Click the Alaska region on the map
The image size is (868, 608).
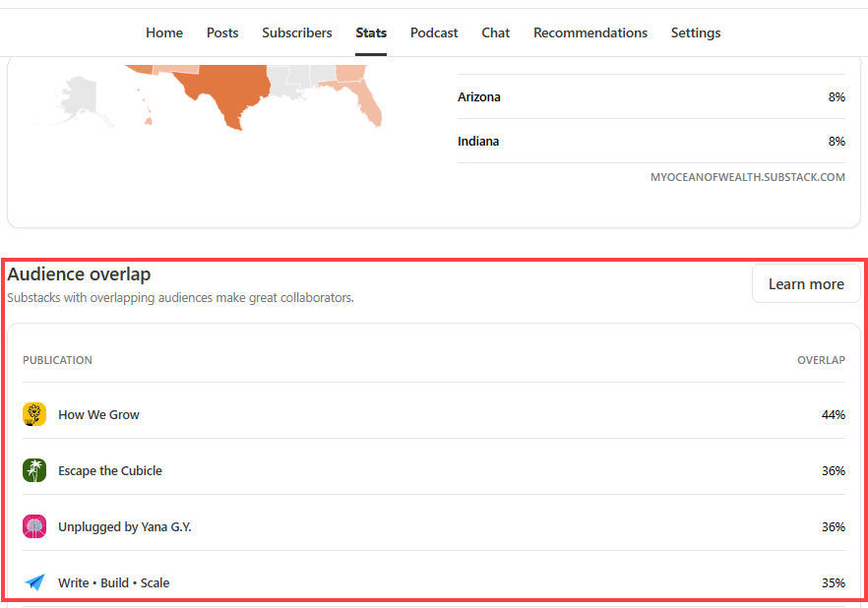[81, 99]
